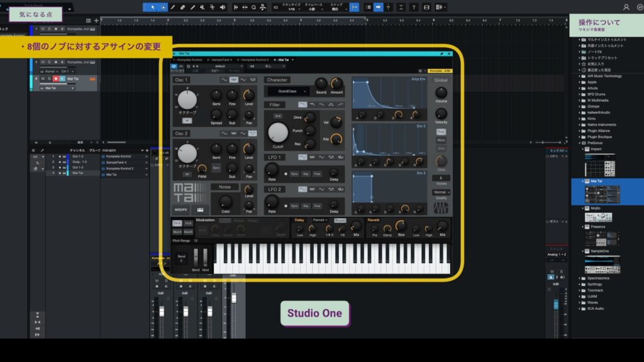Open the user account icon
The image size is (644, 362).
click(x=626, y=8)
